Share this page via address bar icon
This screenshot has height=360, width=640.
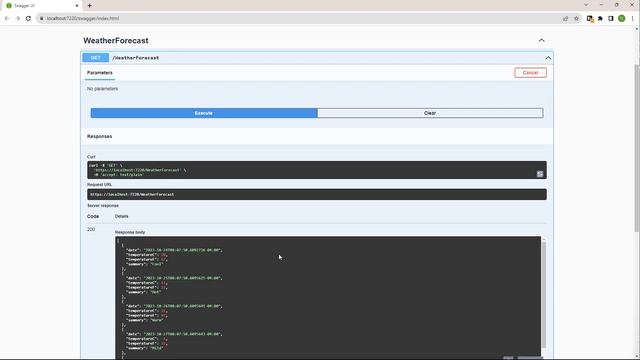(x=565, y=18)
